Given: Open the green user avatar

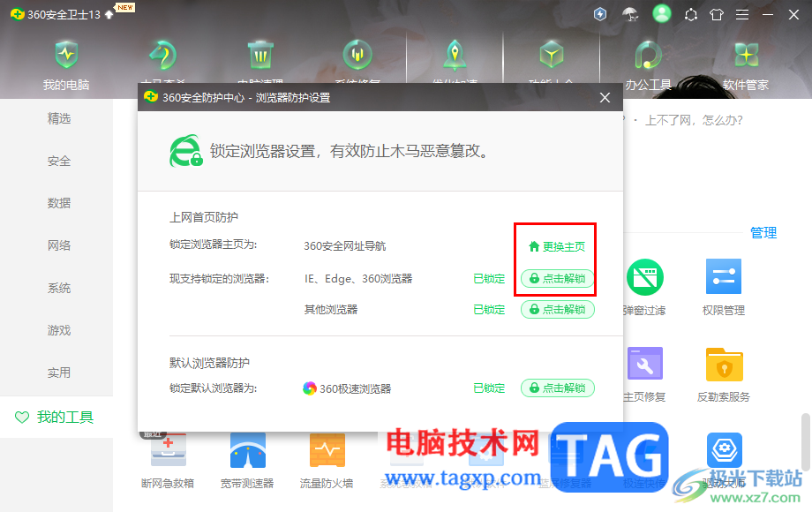Looking at the screenshot, I should click(x=661, y=14).
